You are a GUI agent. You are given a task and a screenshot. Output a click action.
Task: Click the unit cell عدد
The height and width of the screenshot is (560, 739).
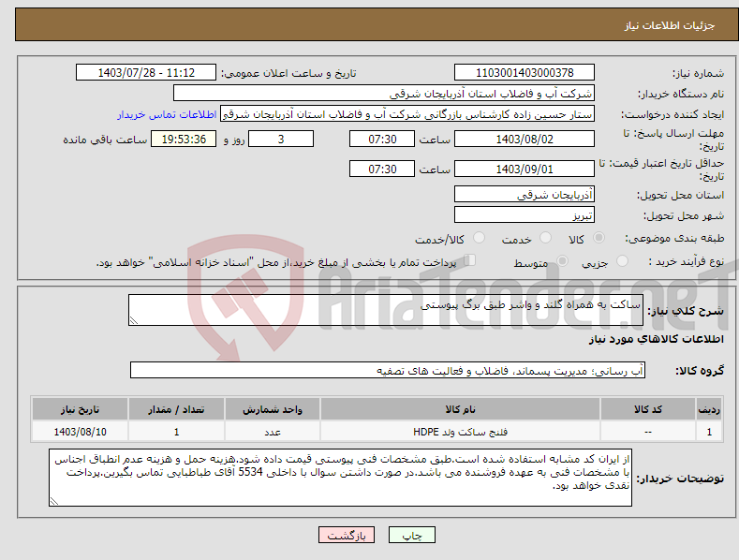pyautogui.click(x=273, y=432)
